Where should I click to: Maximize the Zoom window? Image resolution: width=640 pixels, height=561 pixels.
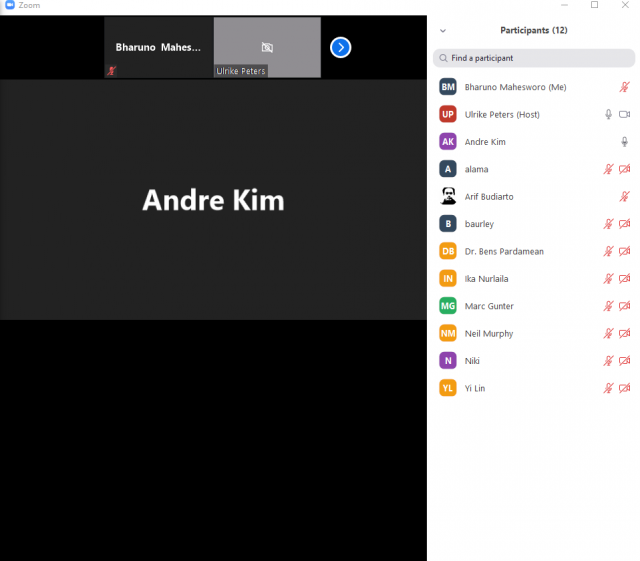pyautogui.click(x=595, y=5)
